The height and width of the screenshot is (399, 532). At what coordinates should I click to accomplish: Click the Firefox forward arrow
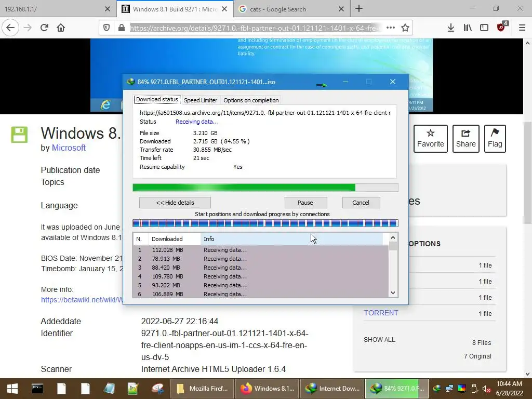pos(28,28)
